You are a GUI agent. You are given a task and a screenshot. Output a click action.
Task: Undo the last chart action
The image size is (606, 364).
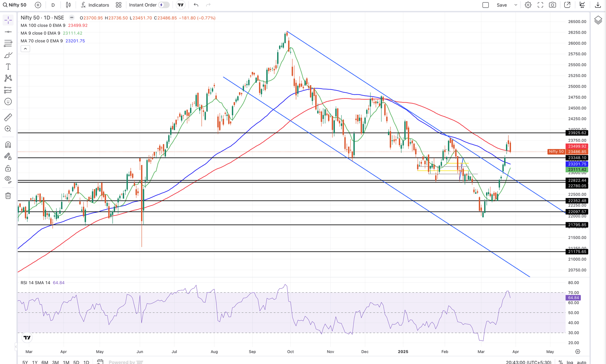[x=196, y=5]
